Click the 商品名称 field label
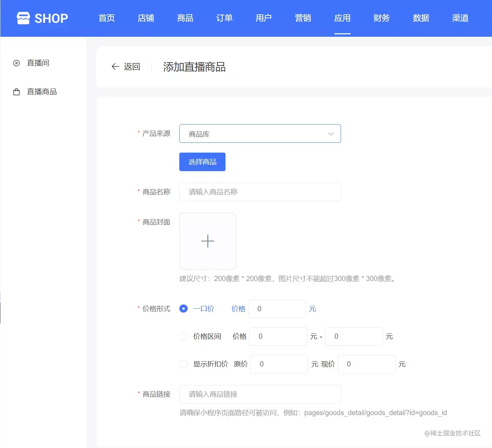The height and width of the screenshot is (448, 492). [157, 192]
